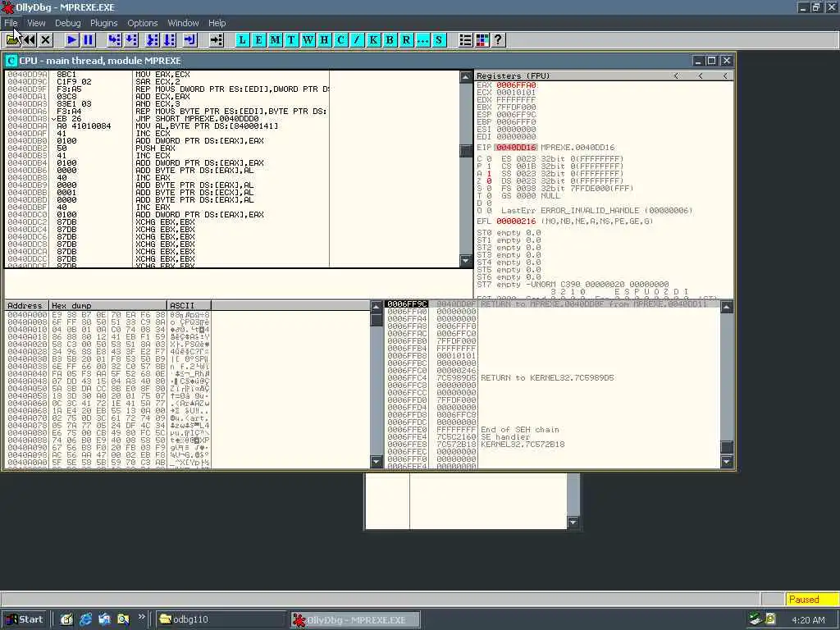
Task: Switch to the odbg110 taskbar window
Action: 221,619
